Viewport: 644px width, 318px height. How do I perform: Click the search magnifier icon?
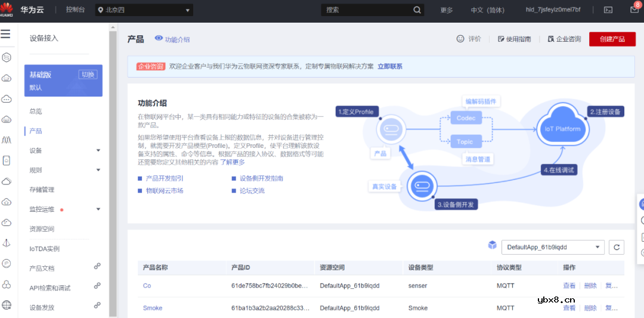tap(417, 10)
